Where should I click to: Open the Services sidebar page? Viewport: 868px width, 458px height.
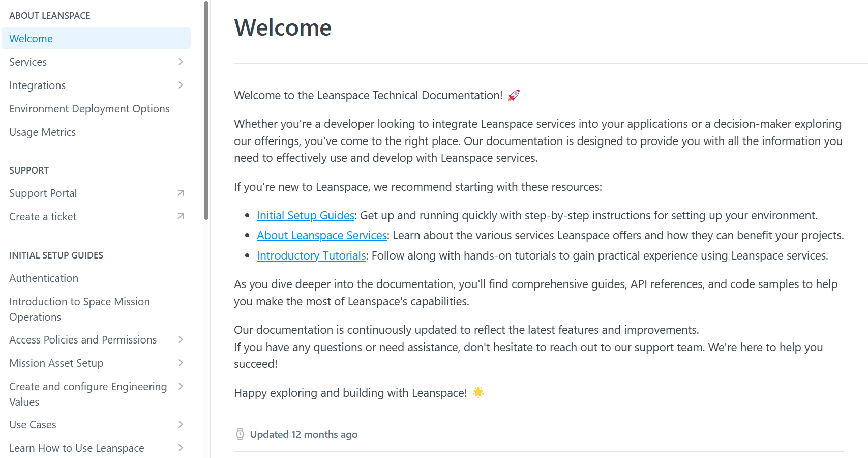[x=28, y=62]
